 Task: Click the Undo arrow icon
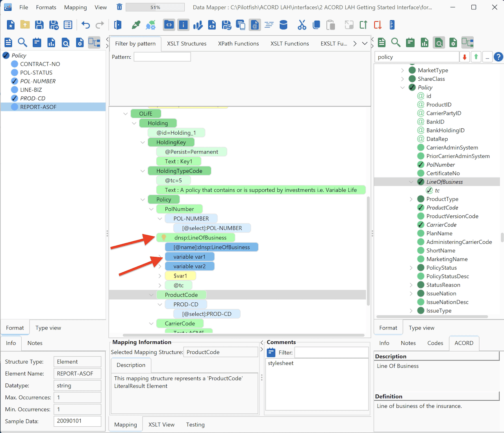[x=85, y=25]
